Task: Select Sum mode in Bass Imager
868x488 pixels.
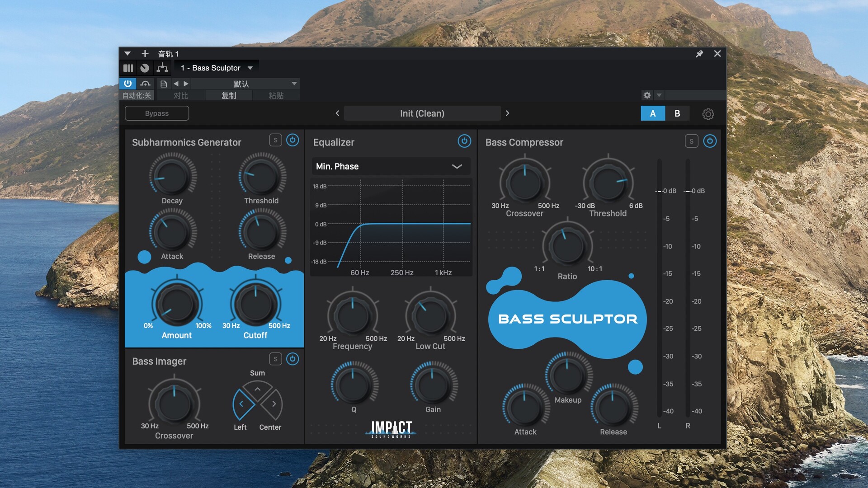Action: [x=257, y=389]
